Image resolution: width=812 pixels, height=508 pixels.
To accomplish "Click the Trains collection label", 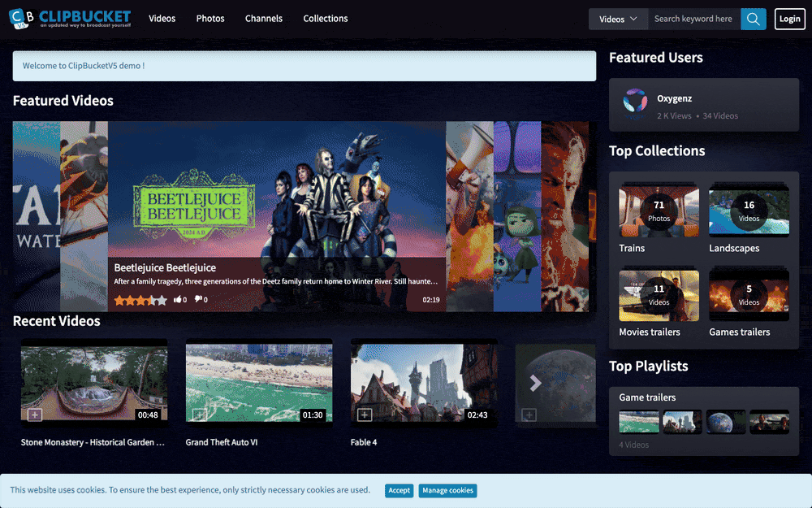I will pyautogui.click(x=632, y=248).
